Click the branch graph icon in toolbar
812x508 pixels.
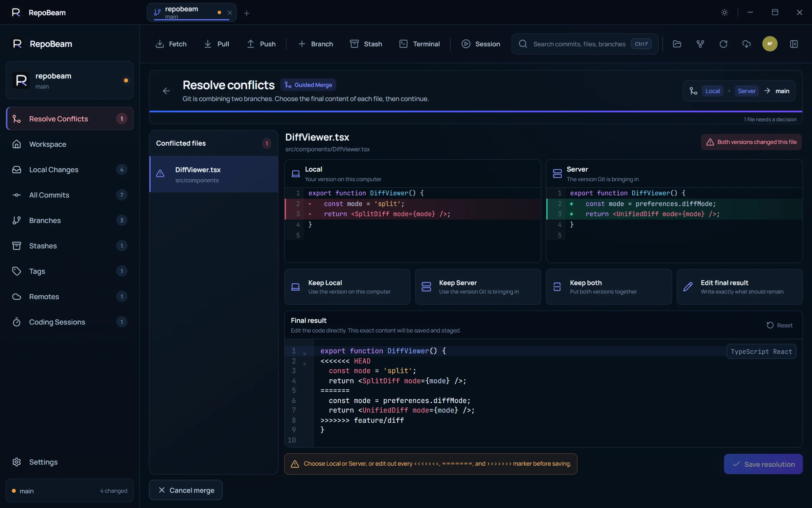(x=700, y=44)
